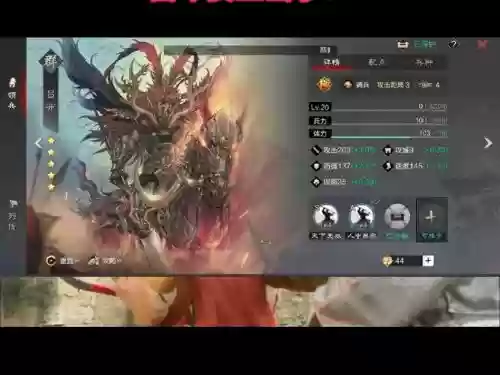Close the hero panel with red X
Image resolution: width=500 pixels, height=375 pixels.
pyautogui.click(x=482, y=44)
